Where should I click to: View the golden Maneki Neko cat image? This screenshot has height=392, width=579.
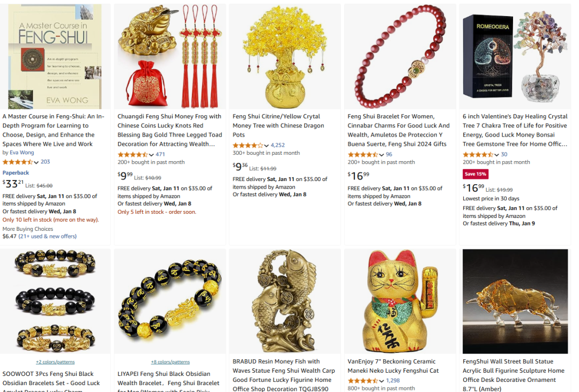coord(400,301)
